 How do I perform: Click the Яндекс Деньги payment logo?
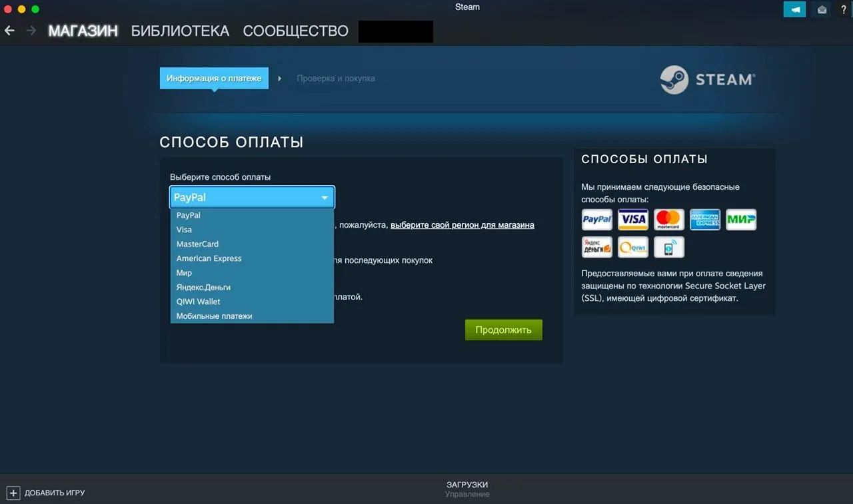pyautogui.click(x=596, y=247)
